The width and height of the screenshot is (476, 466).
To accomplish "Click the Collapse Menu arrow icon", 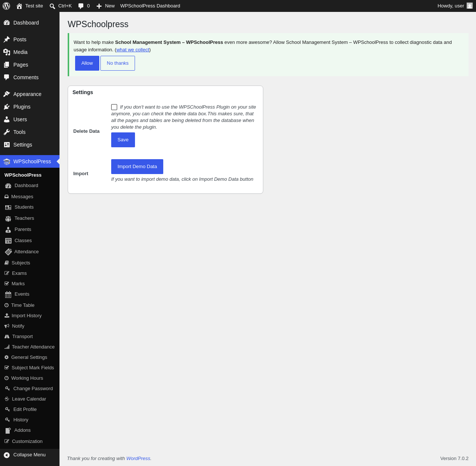I will (x=7, y=455).
